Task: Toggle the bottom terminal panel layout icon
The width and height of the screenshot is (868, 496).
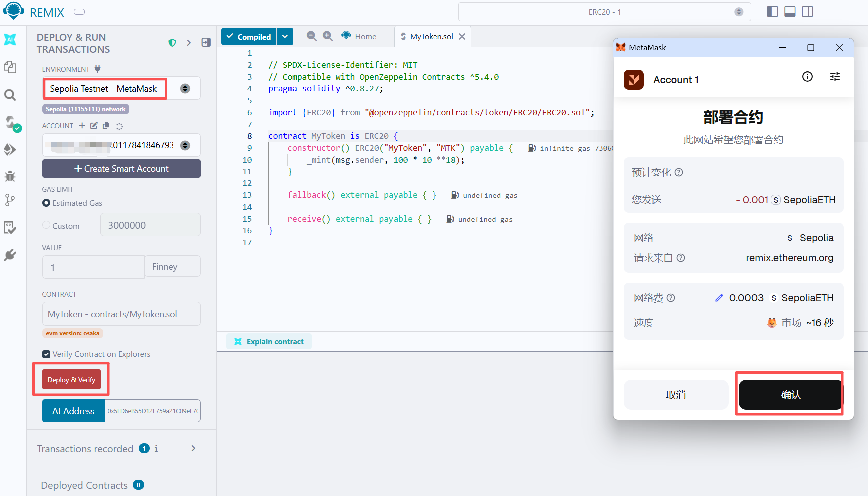Action: (790, 12)
